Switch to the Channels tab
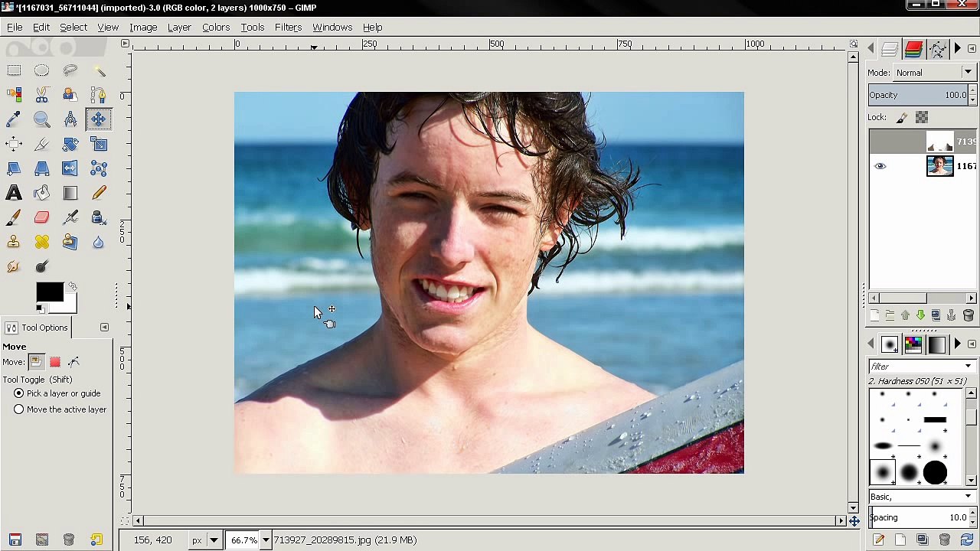Viewport: 980px width, 551px height. point(913,49)
